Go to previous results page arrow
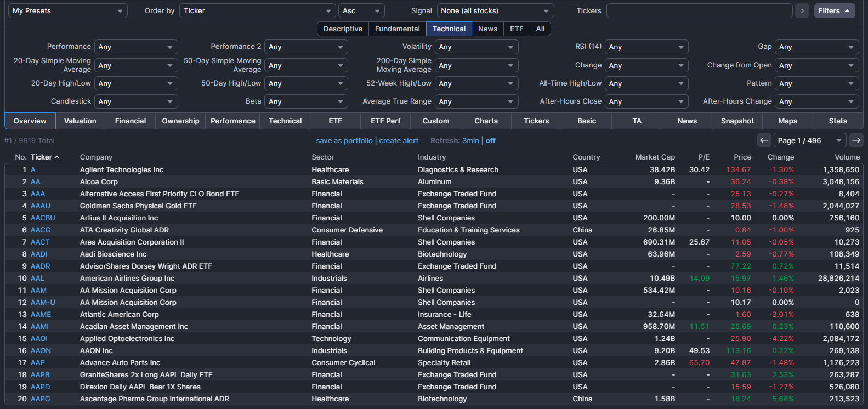868x409 pixels. [x=764, y=140]
